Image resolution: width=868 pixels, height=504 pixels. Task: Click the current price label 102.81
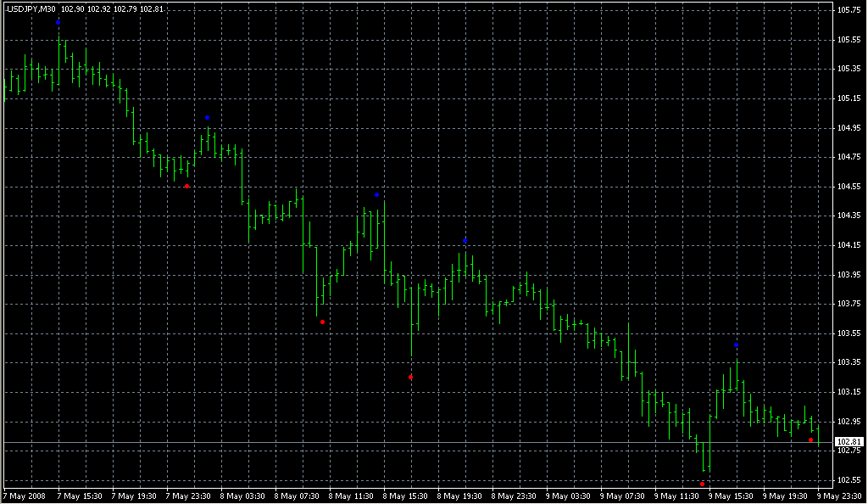[x=849, y=442]
